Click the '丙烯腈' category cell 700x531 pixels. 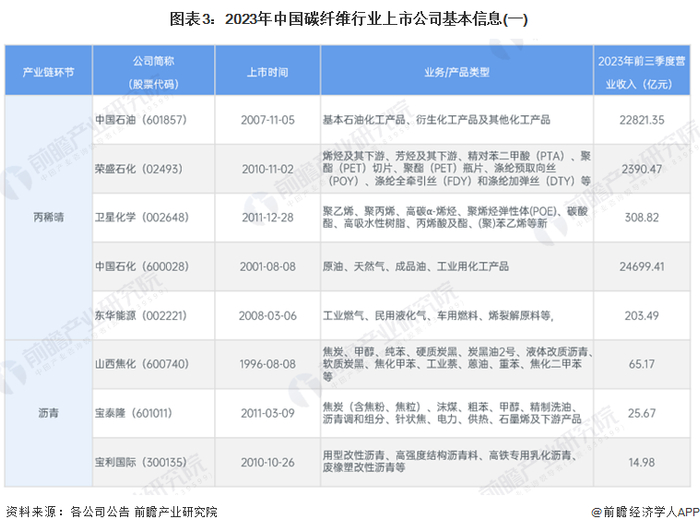pos(48,217)
